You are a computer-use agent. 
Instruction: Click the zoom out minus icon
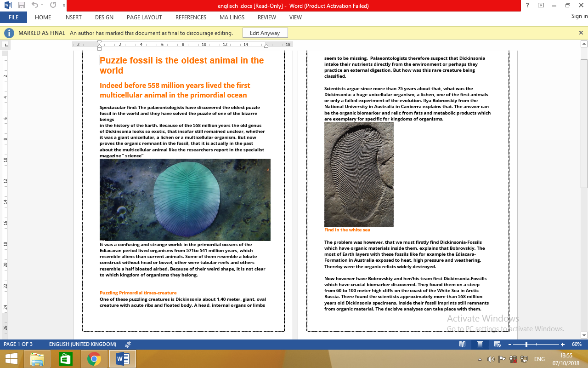pos(509,344)
